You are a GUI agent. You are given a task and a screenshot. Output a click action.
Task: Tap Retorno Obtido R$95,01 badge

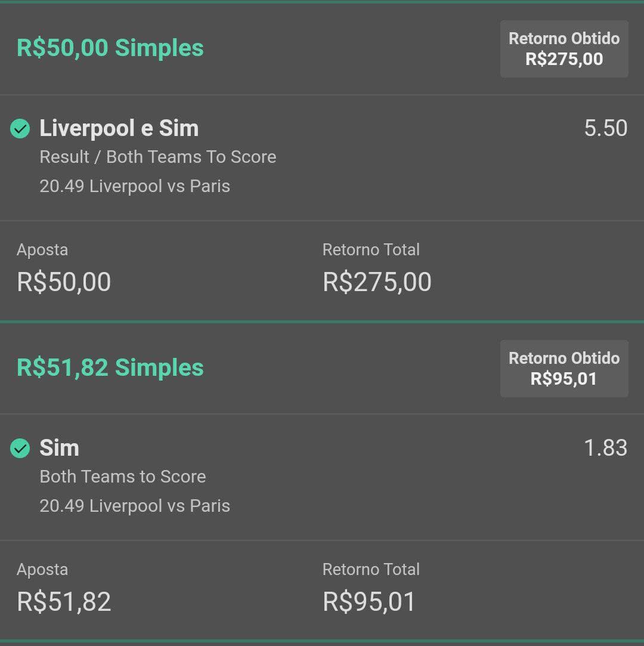(564, 368)
